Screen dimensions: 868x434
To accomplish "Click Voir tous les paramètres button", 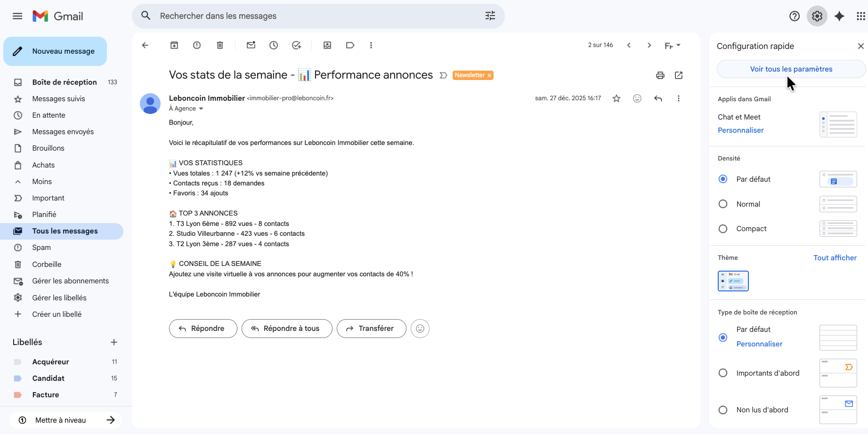I will (x=791, y=69).
